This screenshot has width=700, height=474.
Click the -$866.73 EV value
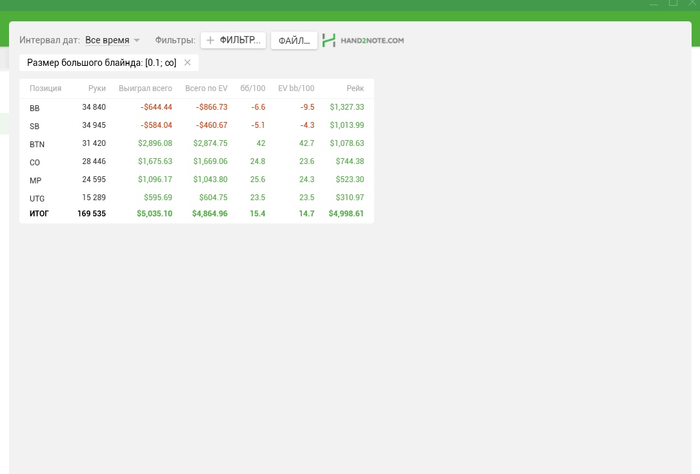(212, 107)
